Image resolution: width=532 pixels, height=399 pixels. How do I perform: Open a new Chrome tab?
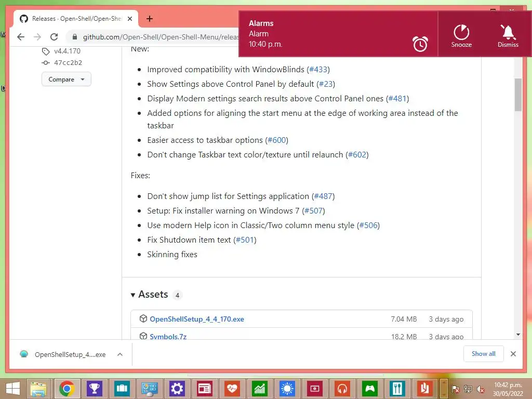click(149, 19)
